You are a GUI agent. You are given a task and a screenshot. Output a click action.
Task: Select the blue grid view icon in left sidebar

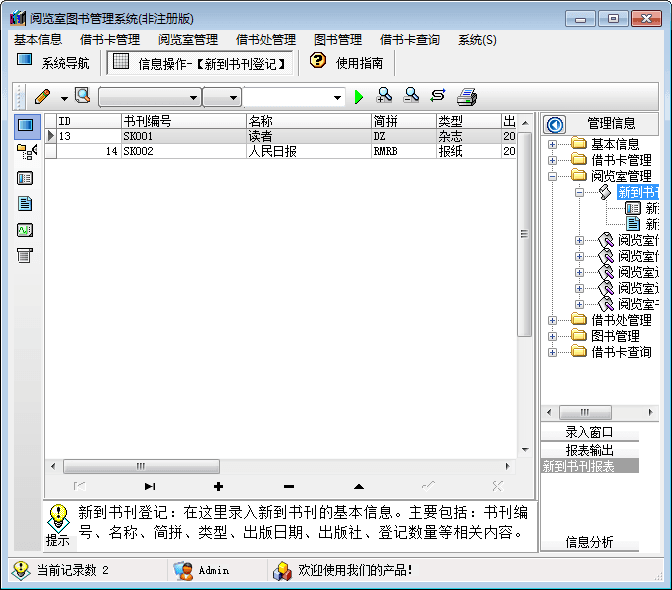point(26,126)
